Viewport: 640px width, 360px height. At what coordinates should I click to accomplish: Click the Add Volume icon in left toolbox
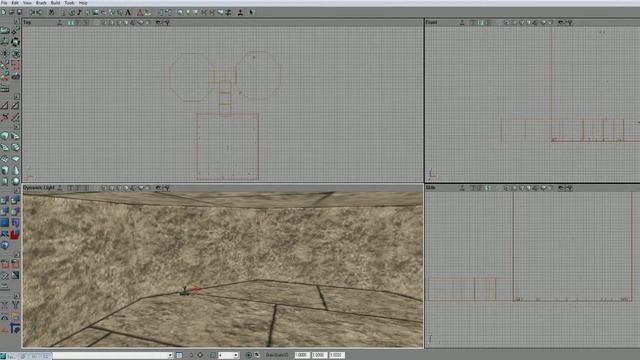point(4,246)
